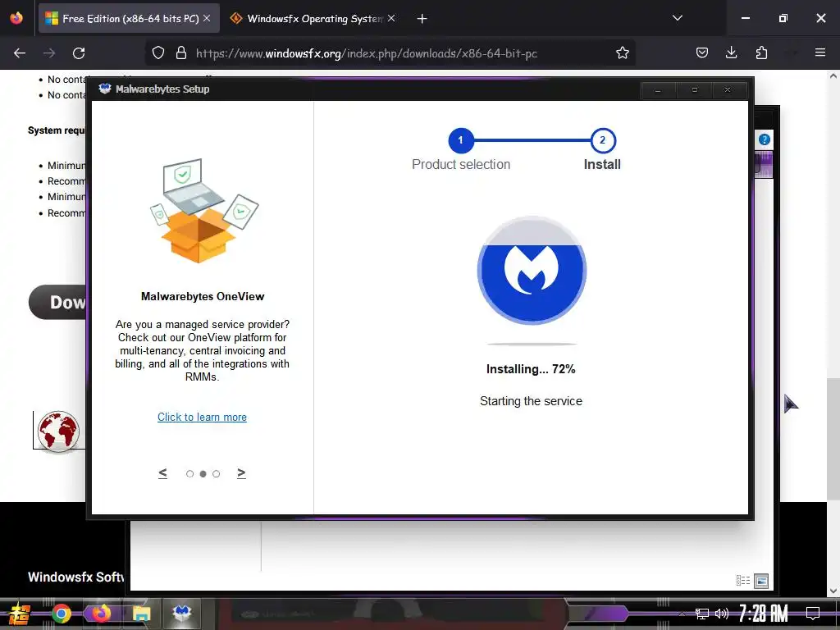Open the Start menu on the taskbar
840x630 pixels.
click(x=20, y=614)
